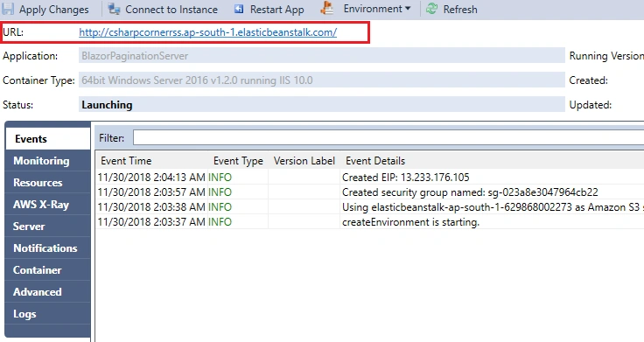644x342 pixels.
Task: Switch to the AWS X-Ray tab
Action: click(x=47, y=204)
